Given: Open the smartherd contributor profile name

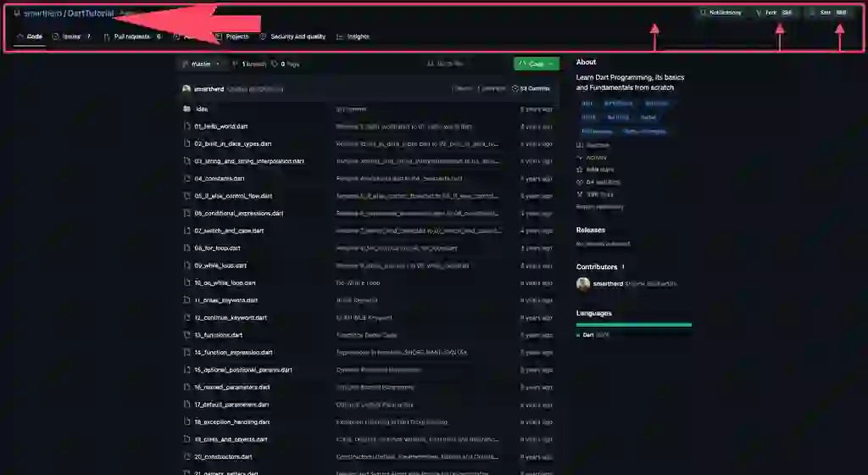Looking at the screenshot, I should pos(608,284).
